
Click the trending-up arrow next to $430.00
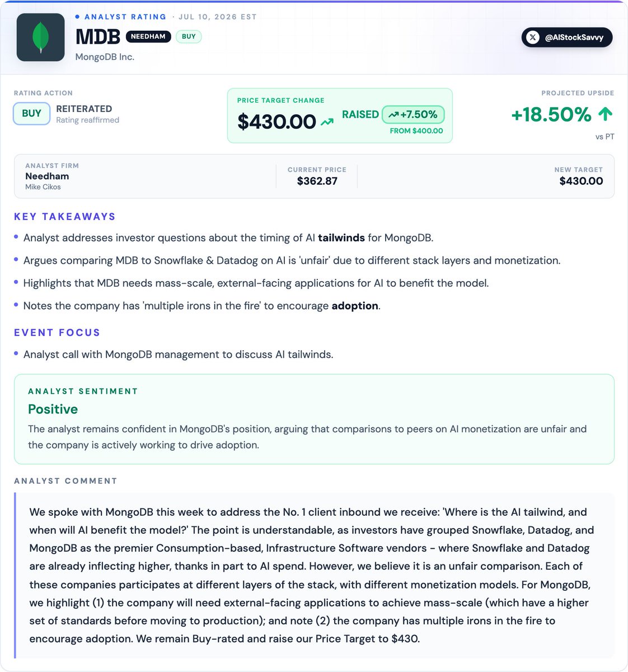(x=327, y=122)
